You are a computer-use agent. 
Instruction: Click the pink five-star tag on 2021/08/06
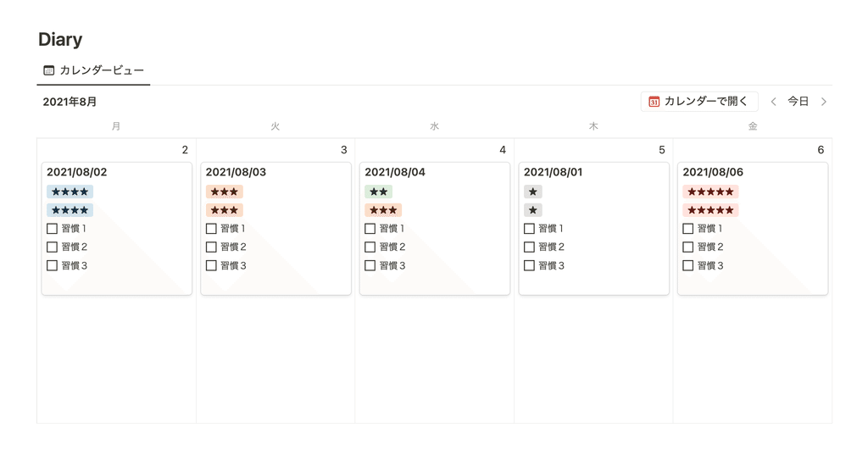coord(710,192)
